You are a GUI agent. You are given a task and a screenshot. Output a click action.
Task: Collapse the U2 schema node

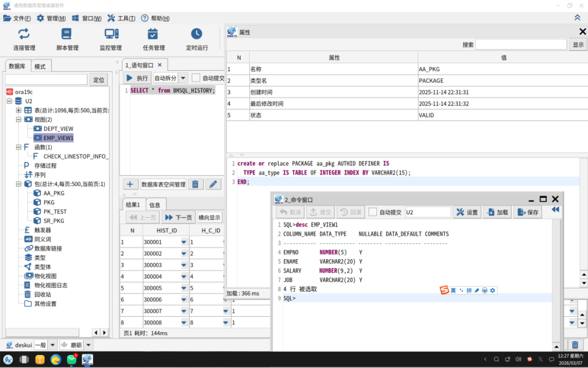point(9,101)
